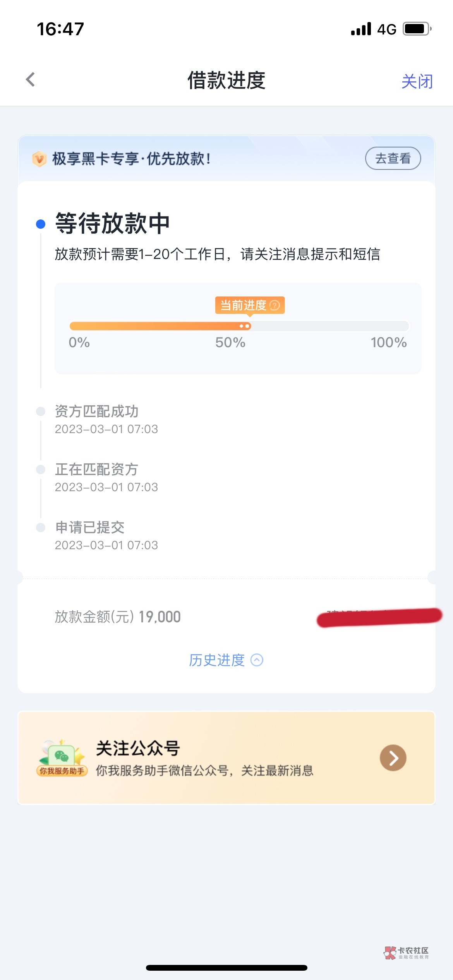Select the 正在匹配资方 timeline entry
The image size is (453, 980).
click(x=97, y=469)
